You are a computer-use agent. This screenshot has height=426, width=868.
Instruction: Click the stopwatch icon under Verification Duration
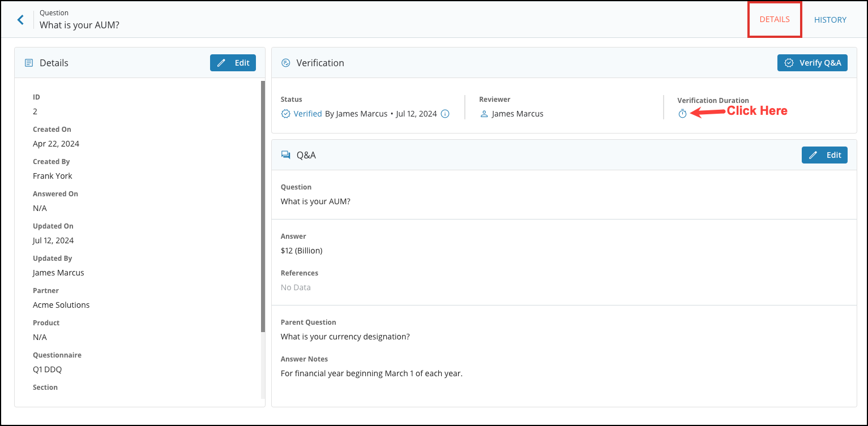[681, 112]
